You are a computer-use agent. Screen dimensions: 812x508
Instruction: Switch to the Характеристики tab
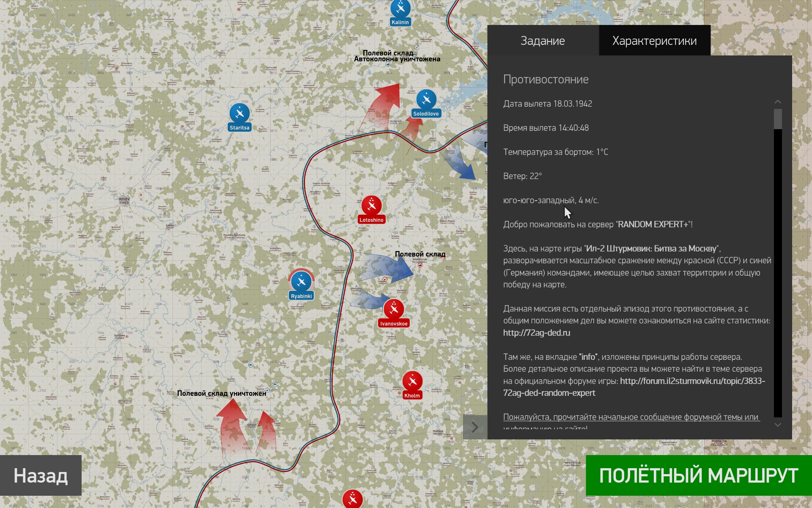click(654, 41)
